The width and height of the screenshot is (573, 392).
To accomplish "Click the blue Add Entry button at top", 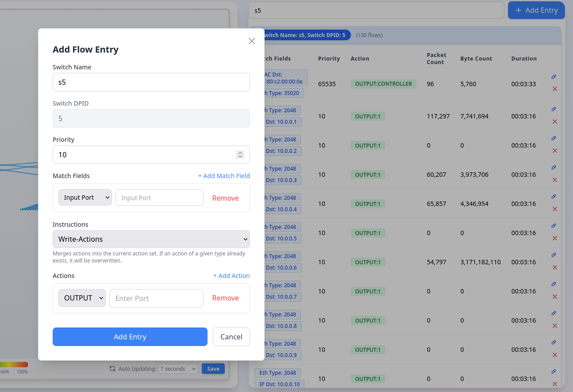I will [x=536, y=10].
